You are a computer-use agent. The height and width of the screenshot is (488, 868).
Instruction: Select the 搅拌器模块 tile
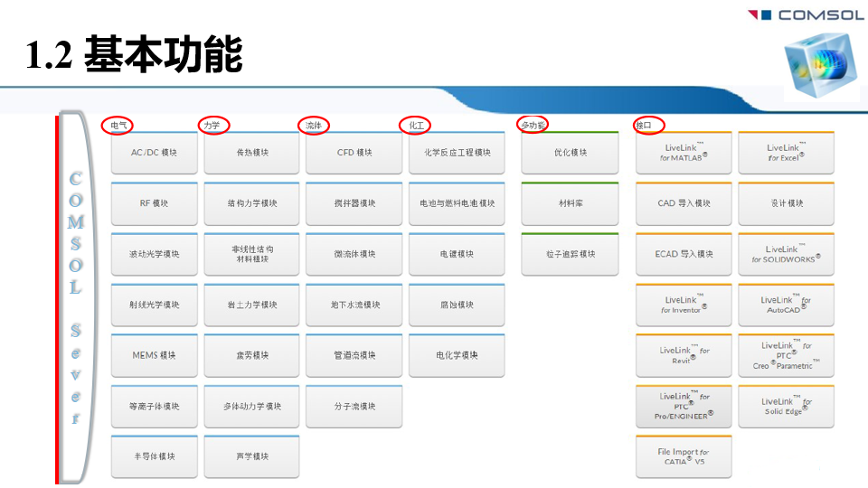[x=354, y=203]
